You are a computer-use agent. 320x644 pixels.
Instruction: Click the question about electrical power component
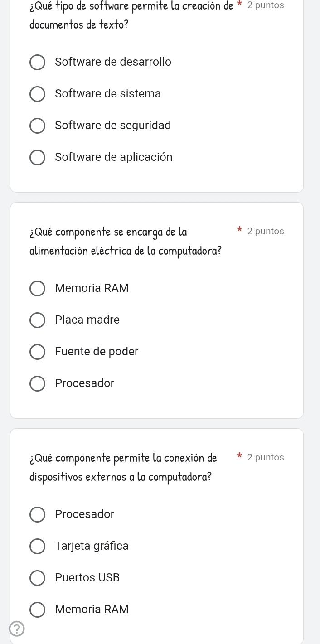pos(125,241)
